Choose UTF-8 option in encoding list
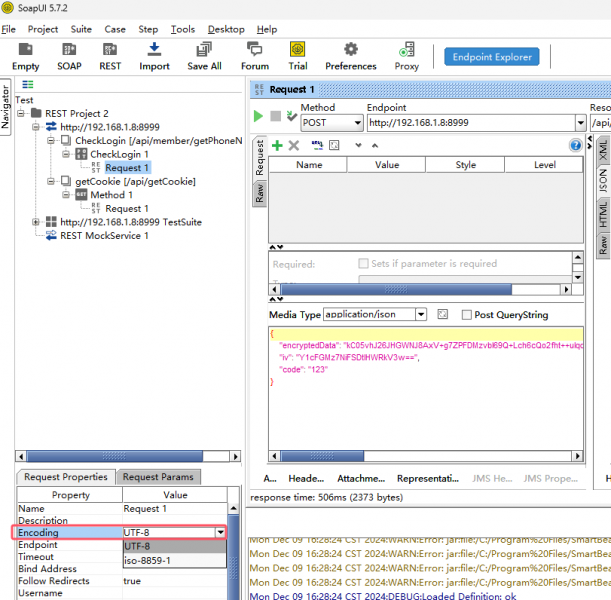The height and width of the screenshot is (600, 611). (x=175, y=546)
